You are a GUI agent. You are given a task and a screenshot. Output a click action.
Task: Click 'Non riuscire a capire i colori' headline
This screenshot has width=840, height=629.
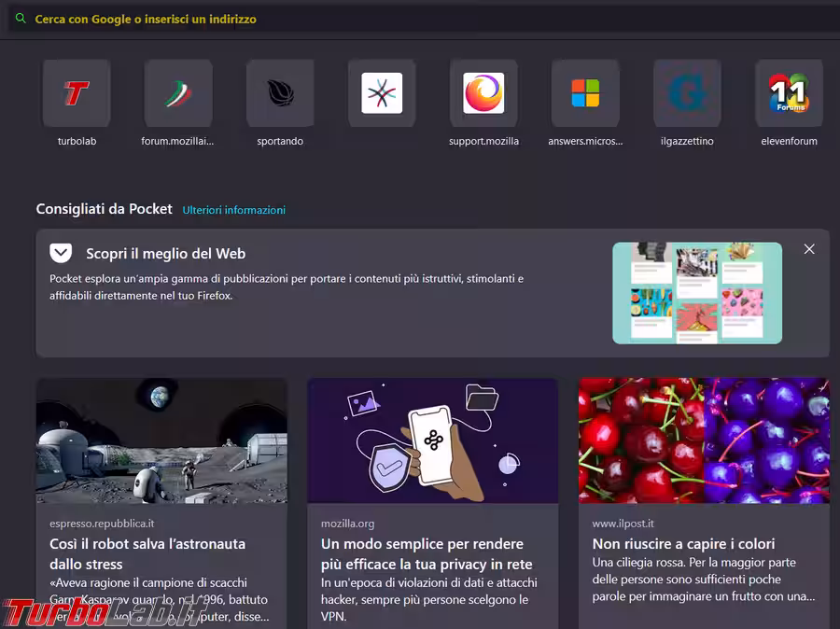point(683,543)
